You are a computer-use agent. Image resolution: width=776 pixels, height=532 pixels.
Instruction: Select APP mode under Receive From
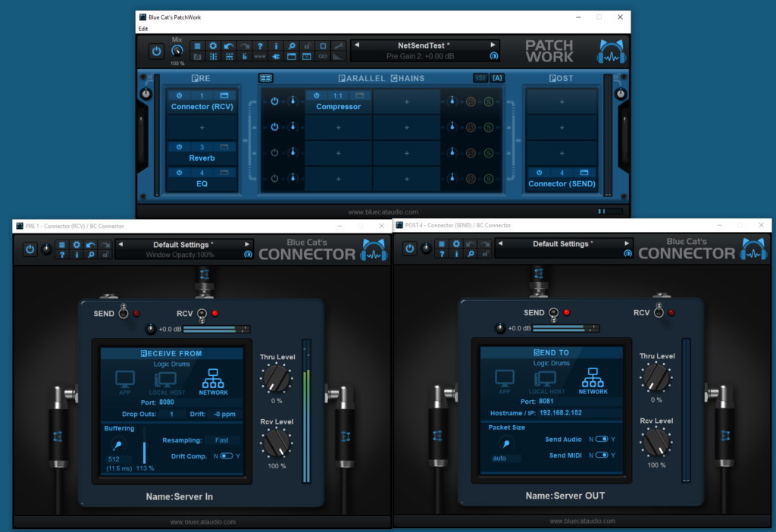click(125, 383)
